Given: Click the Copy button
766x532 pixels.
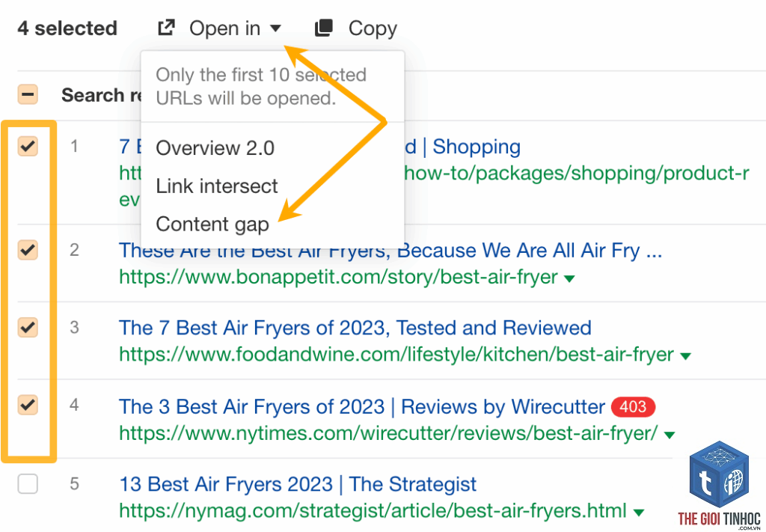Looking at the screenshot, I should click(x=355, y=28).
